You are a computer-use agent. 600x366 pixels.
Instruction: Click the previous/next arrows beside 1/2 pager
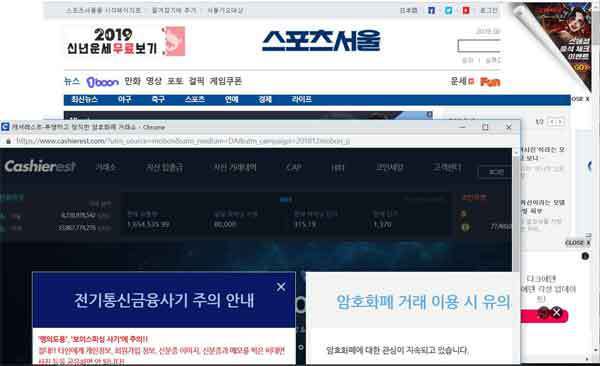556,122
